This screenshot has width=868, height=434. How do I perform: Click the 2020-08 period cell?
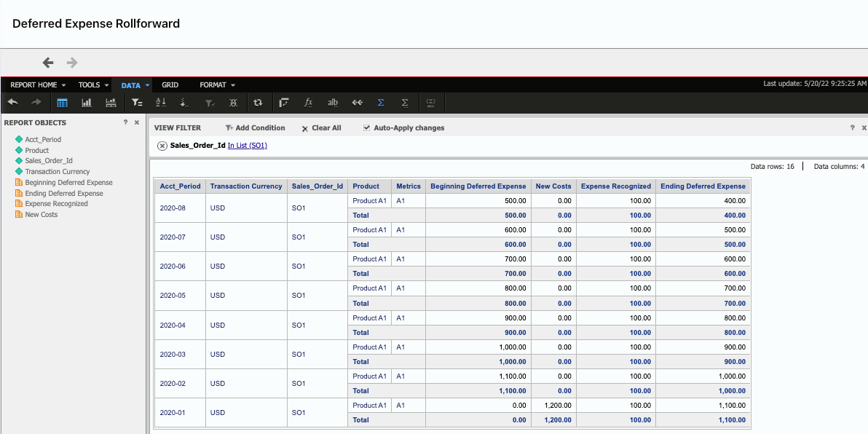(181, 208)
